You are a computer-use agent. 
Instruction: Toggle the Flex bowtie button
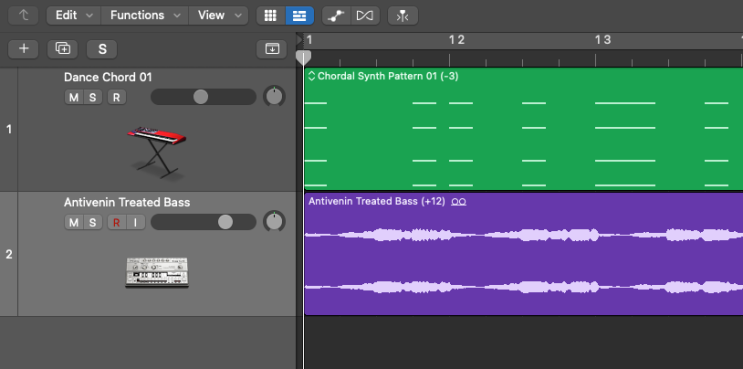point(365,16)
